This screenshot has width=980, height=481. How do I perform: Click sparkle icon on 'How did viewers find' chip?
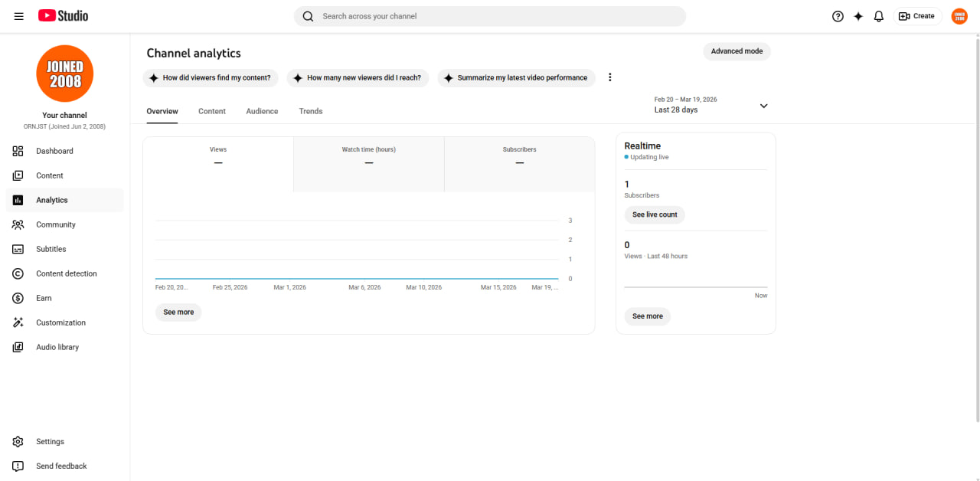pyautogui.click(x=154, y=77)
